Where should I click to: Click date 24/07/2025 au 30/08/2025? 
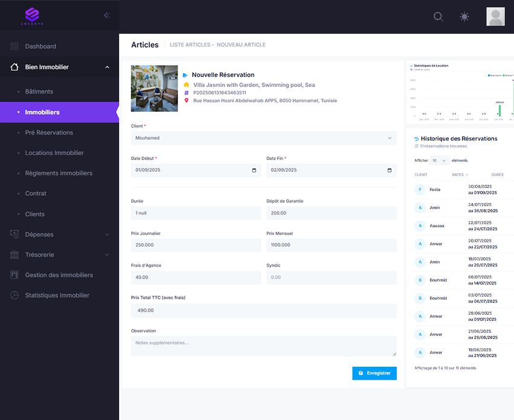[483, 208]
